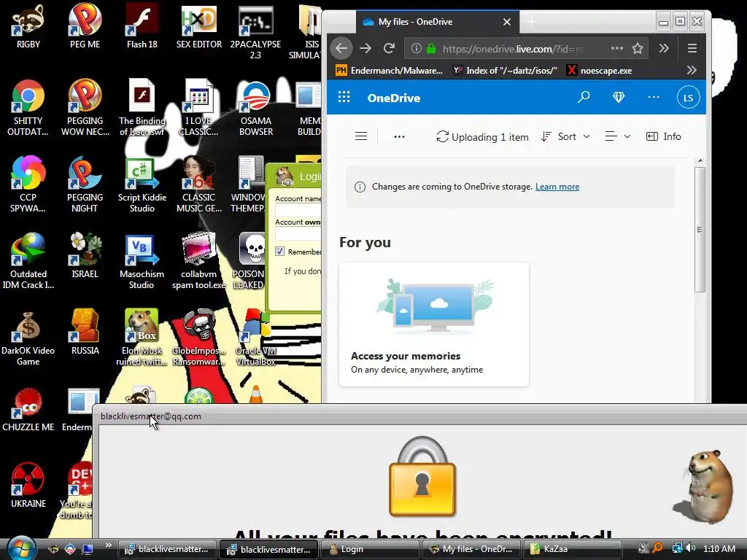
Task: Open the Access your memories card
Action: [434, 324]
